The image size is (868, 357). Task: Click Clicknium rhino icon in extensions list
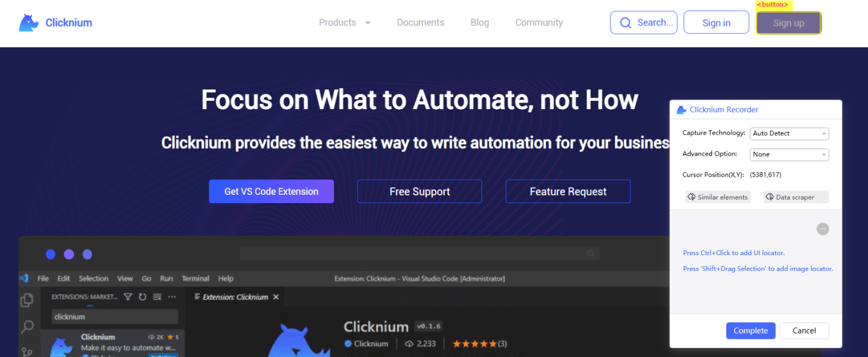(61, 346)
